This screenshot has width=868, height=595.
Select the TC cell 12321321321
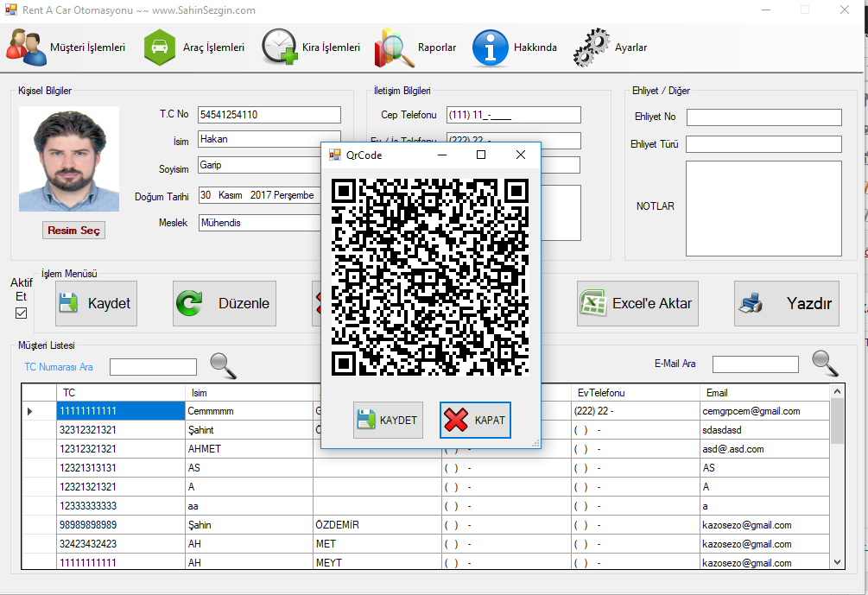[x=121, y=487]
